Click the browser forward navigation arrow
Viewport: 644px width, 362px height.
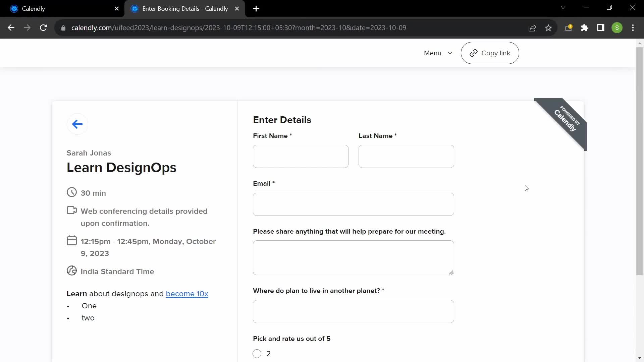tap(27, 28)
